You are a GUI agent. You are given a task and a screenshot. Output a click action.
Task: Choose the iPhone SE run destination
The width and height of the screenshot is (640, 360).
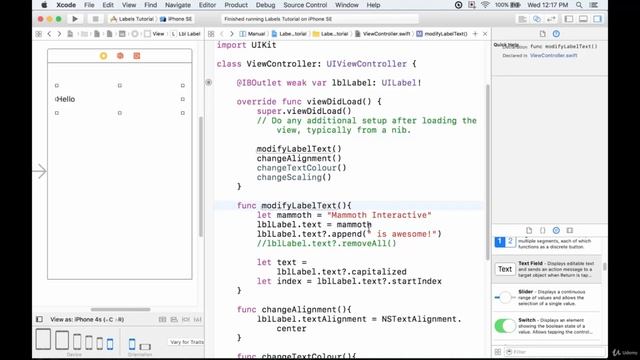176,19
